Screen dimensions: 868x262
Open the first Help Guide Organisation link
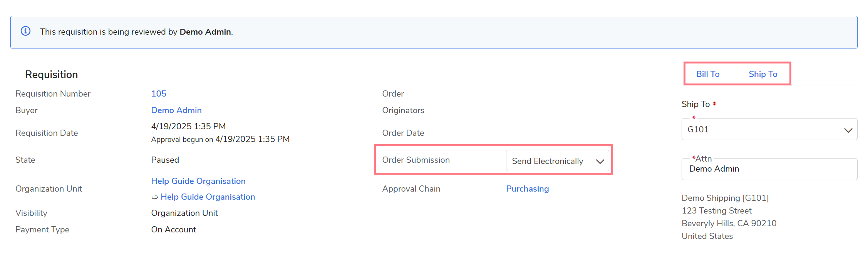(198, 181)
